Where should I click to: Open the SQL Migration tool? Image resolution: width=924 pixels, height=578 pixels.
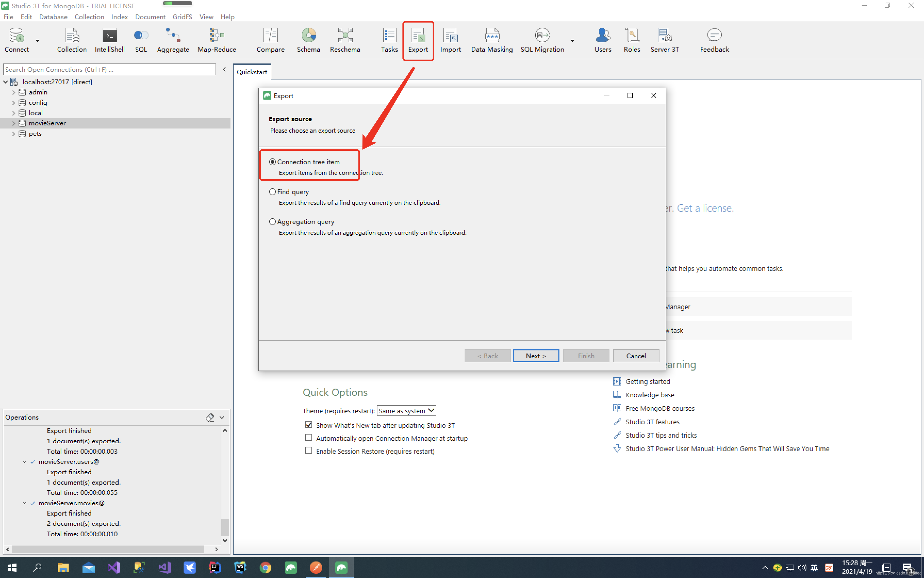542,40
